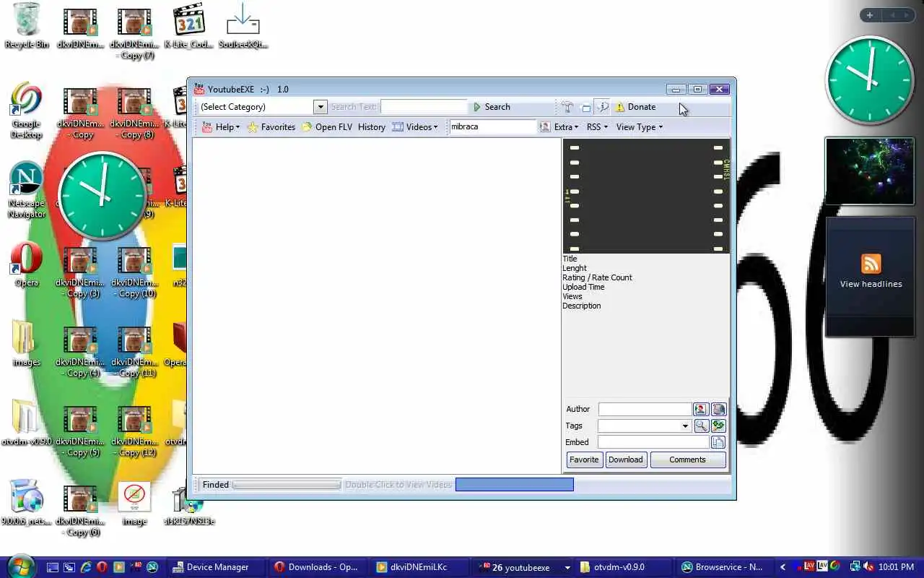Click the Author input field
The image size is (924, 578).
pyautogui.click(x=645, y=410)
